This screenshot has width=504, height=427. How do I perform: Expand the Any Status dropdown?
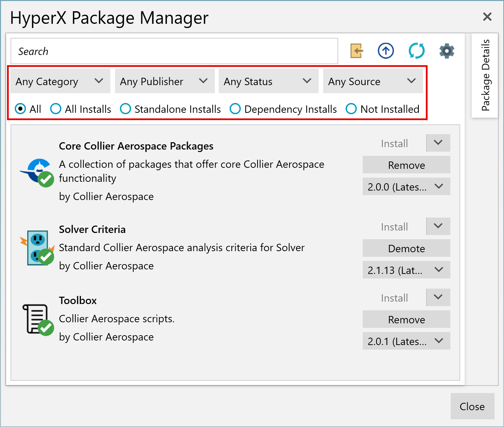[268, 81]
